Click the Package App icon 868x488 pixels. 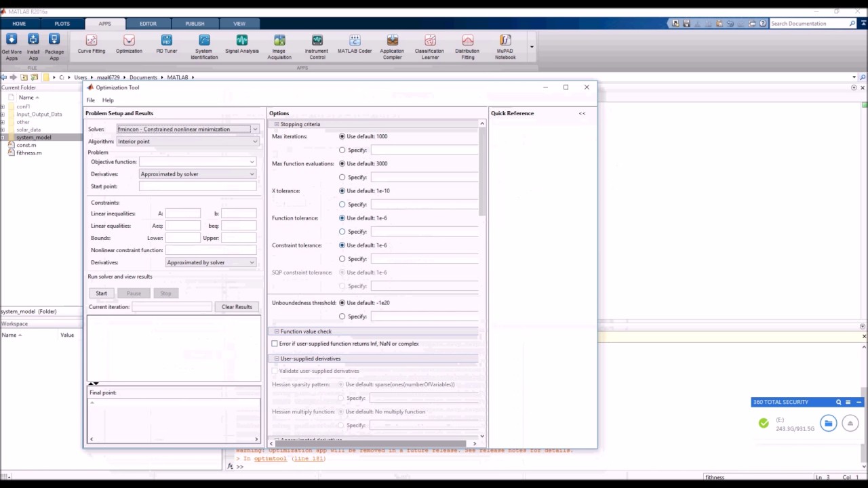pos(54,47)
